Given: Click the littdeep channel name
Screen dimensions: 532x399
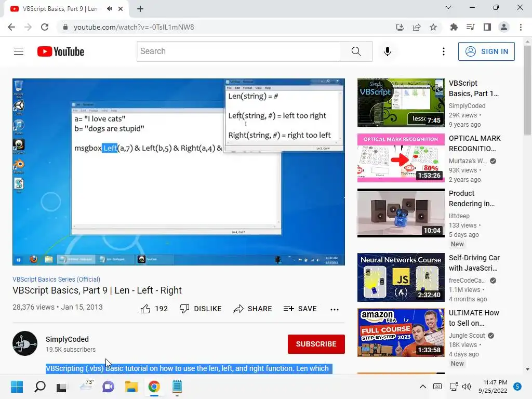Looking at the screenshot, I should 459,216.
